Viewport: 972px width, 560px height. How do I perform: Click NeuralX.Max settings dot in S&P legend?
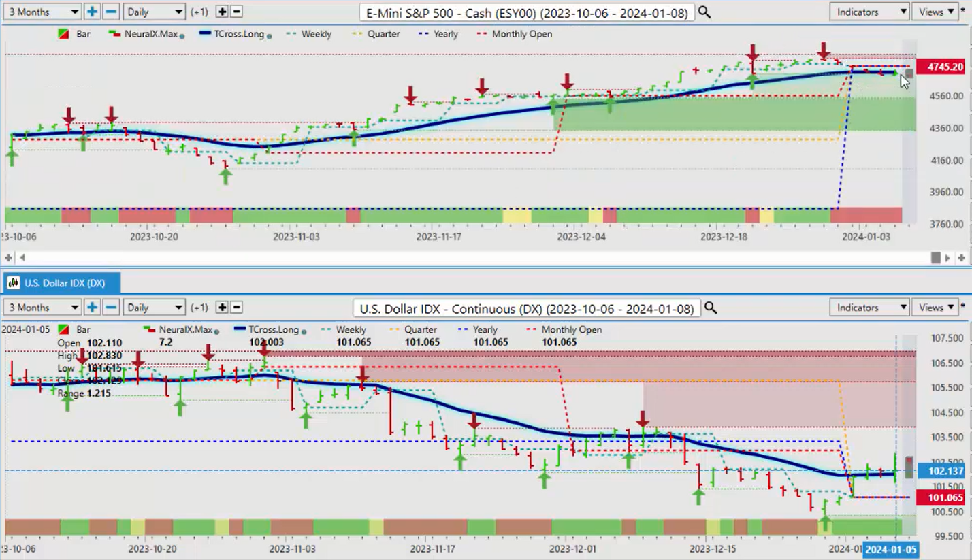[x=182, y=35]
